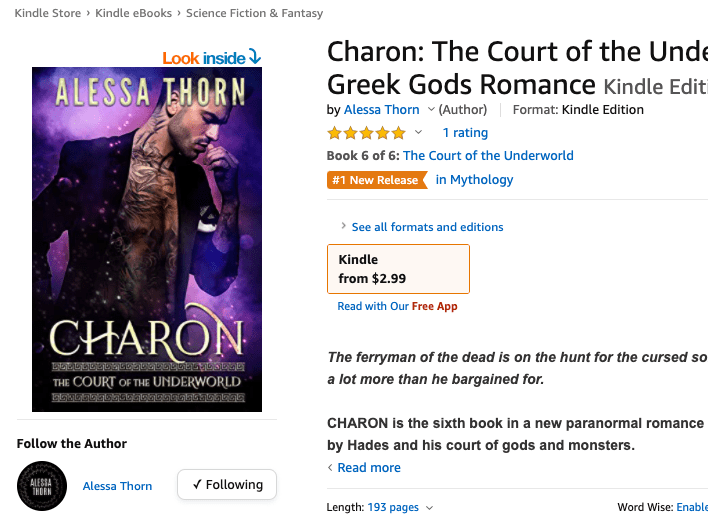Expand the author name dropdown chevron
This screenshot has width=708, height=518.
coord(431,110)
